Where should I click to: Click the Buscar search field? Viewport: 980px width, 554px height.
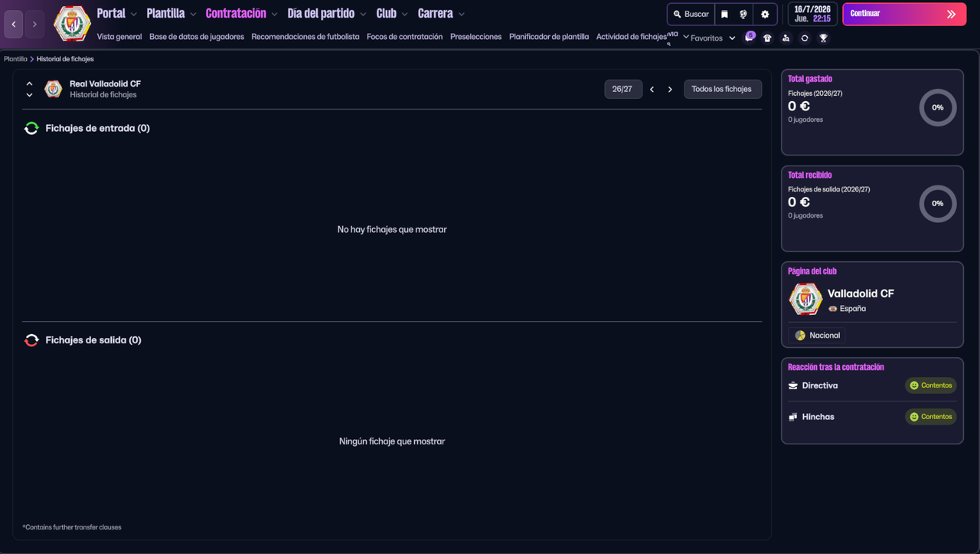click(x=690, y=14)
